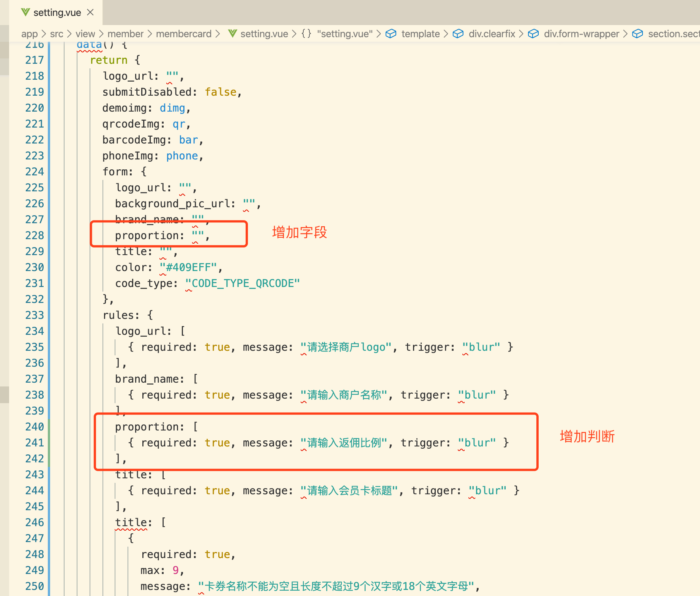Viewport: 700px width, 596px height.
Task: Open the 'src' breadcrumb segment
Action: pyautogui.click(x=57, y=34)
